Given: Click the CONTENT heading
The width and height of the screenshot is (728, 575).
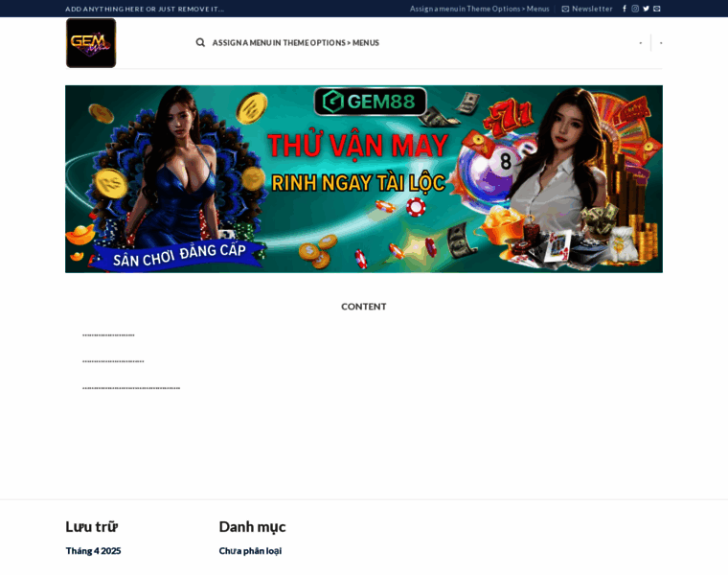Looking at the screenshot, I should (363, 307).
